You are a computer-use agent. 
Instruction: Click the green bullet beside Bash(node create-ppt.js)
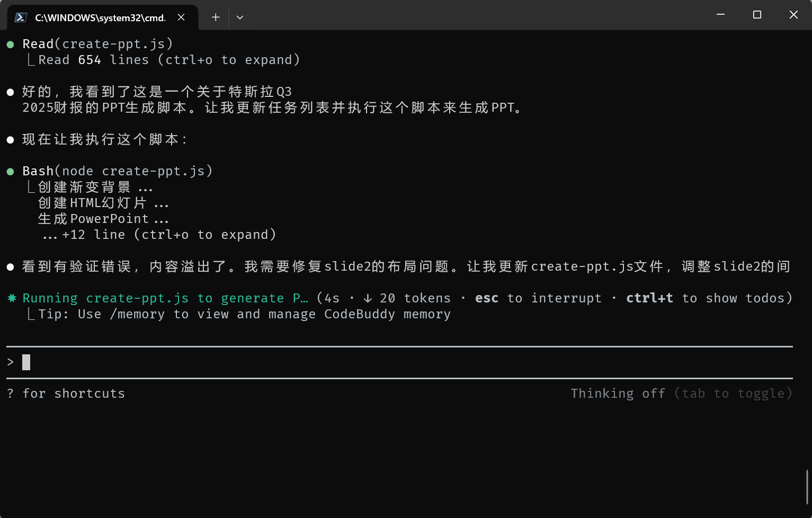tap(10, 172)
